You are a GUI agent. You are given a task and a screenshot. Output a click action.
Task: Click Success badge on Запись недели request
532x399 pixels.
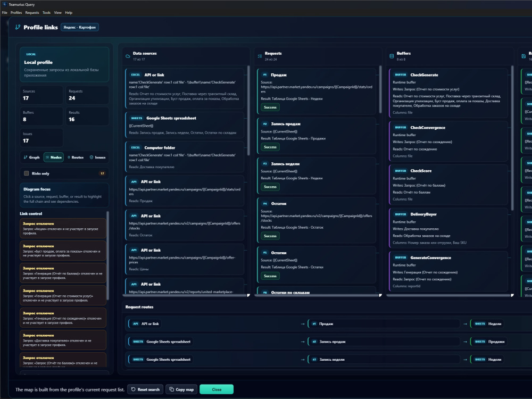click(x=270, y=187)
